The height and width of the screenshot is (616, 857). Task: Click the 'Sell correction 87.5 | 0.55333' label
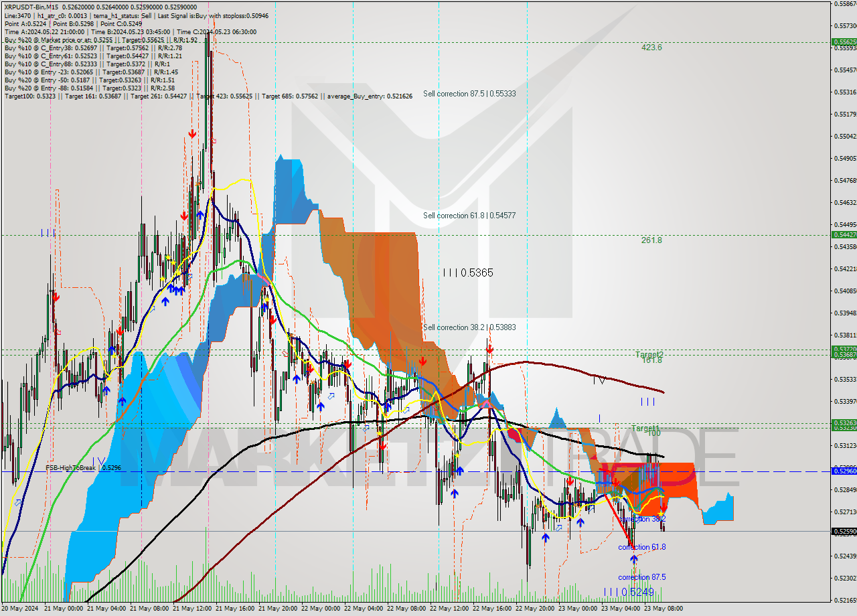[469, 94]
